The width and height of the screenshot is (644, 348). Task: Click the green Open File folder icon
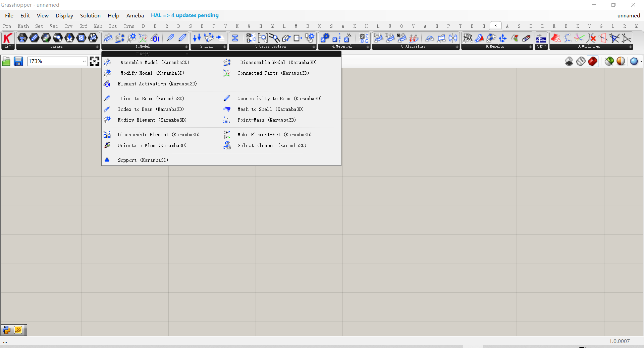point(6,61)
